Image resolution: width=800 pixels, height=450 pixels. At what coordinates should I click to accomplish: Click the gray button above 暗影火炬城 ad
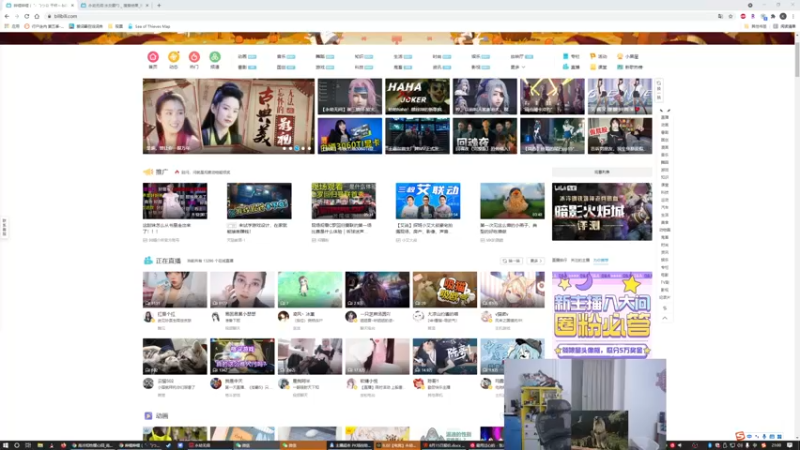[x=602, y=172]
